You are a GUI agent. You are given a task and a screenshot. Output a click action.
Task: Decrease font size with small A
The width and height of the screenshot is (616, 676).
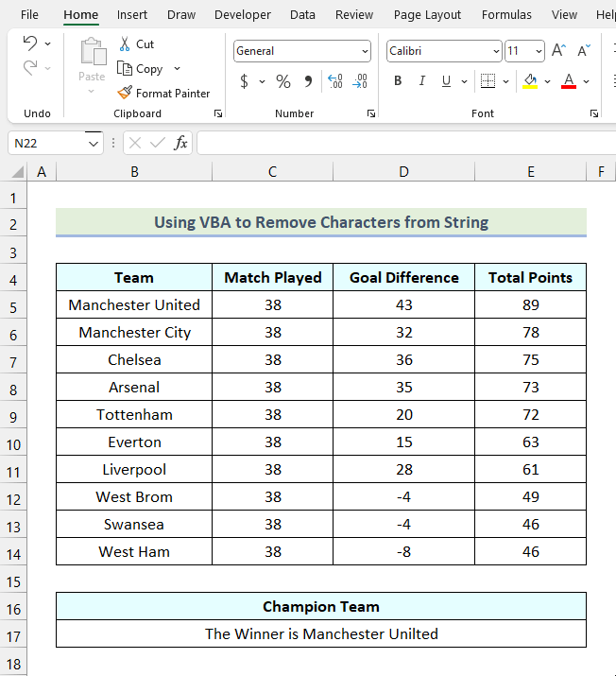584,50
